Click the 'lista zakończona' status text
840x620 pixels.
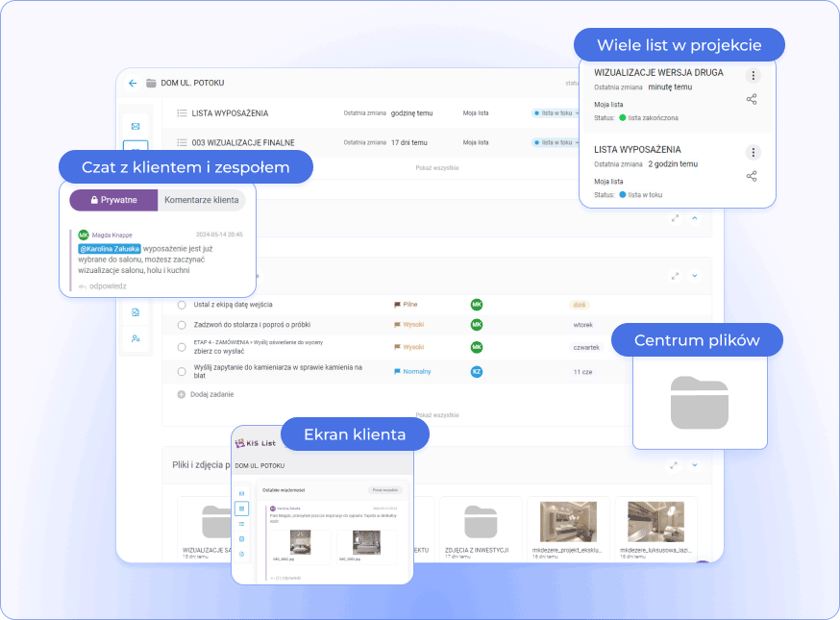click(x=653, y=118)
